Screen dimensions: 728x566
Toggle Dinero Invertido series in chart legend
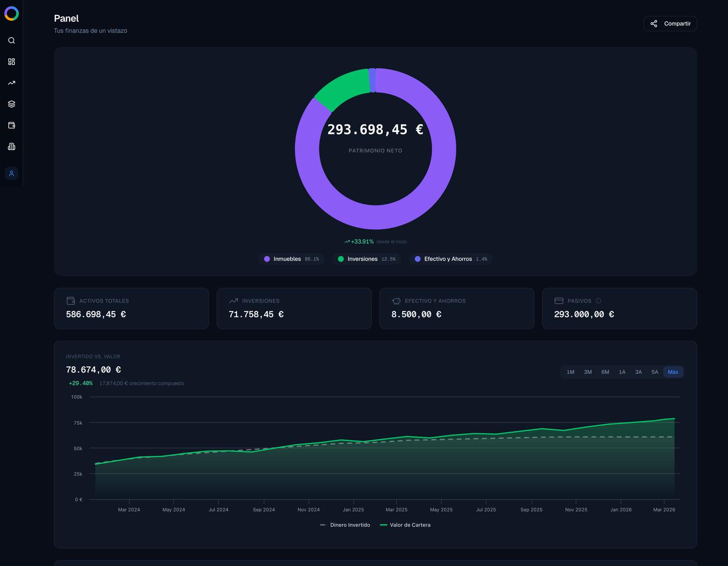(345, 525)
